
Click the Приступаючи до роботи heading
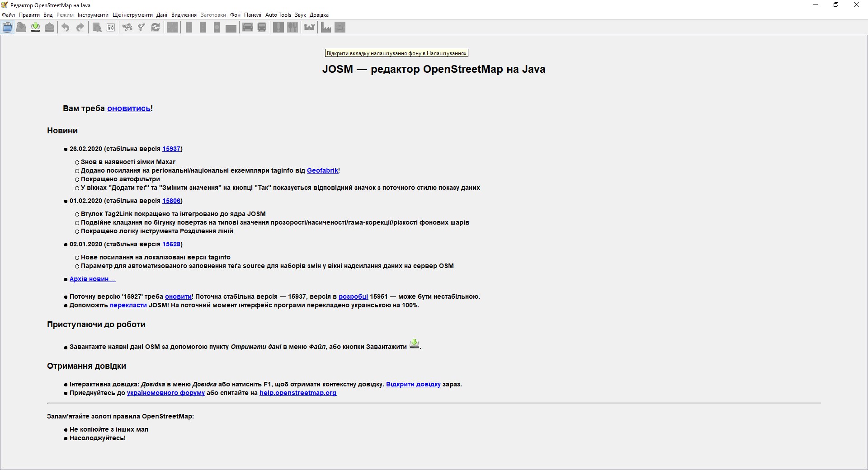pos(96,324)
